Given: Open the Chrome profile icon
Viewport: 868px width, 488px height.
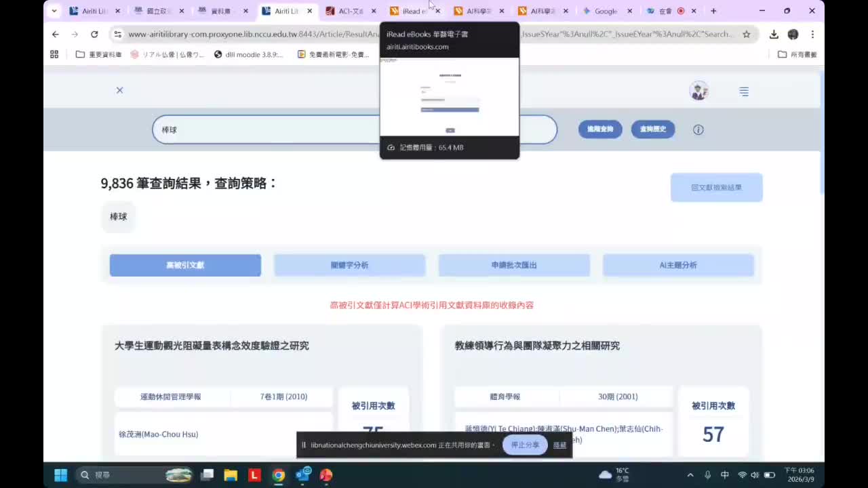Looking at the screenshot, I should 793,34.
